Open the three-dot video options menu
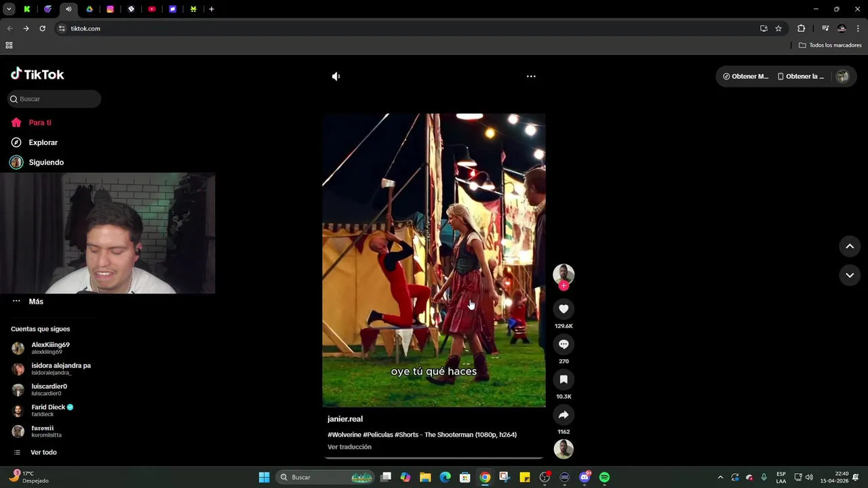 click(531, 77)
